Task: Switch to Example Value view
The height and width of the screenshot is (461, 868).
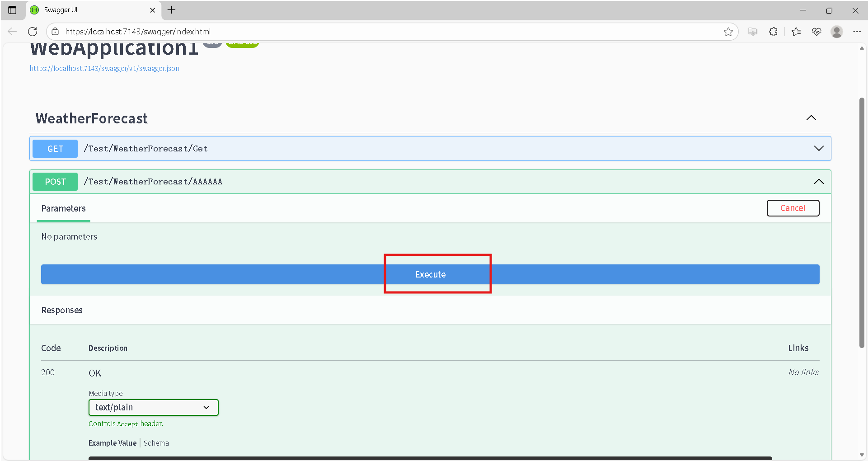Action: pyautogui.click(x=113, y=443)
